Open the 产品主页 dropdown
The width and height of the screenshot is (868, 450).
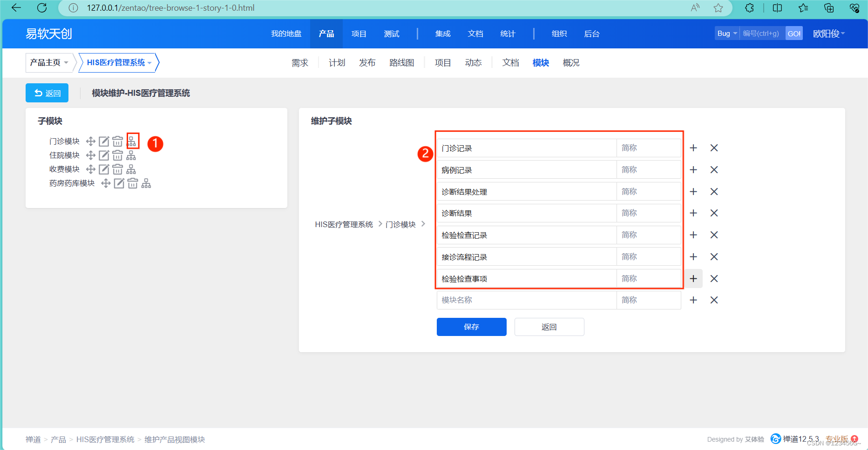[49, 62]
